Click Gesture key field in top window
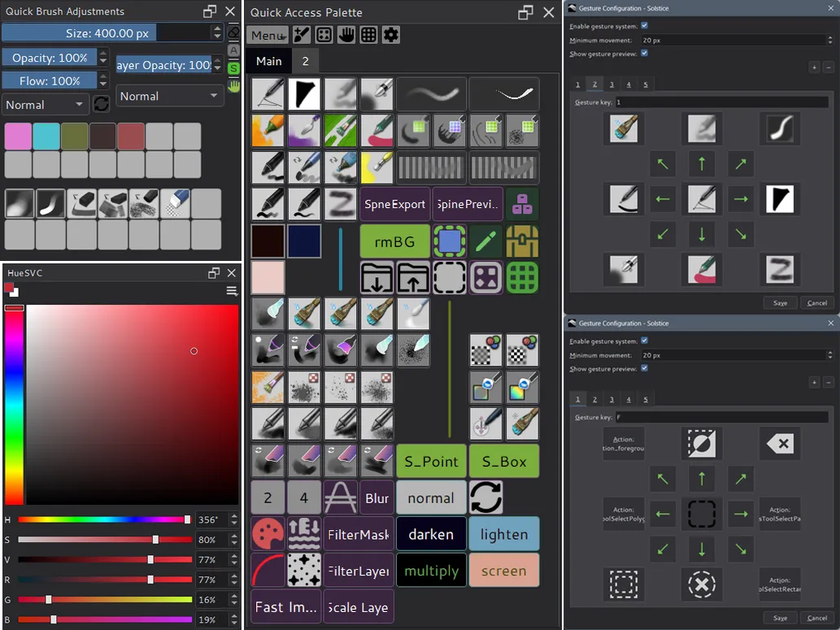 pos(721,102)
